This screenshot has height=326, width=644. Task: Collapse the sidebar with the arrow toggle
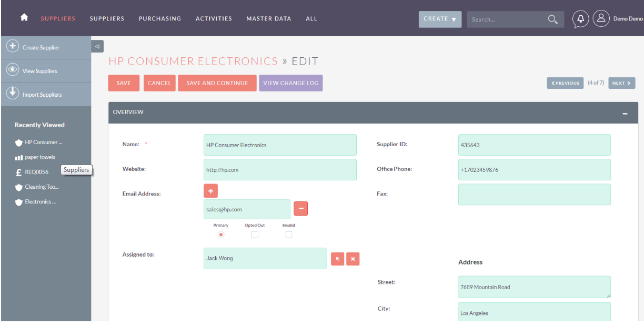(x=97, y=46)
